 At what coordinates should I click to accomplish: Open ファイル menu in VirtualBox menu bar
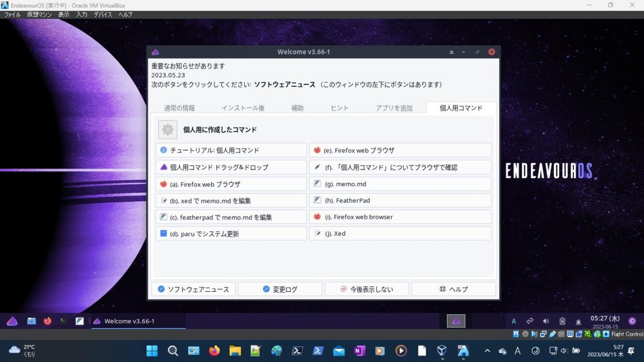12,14
